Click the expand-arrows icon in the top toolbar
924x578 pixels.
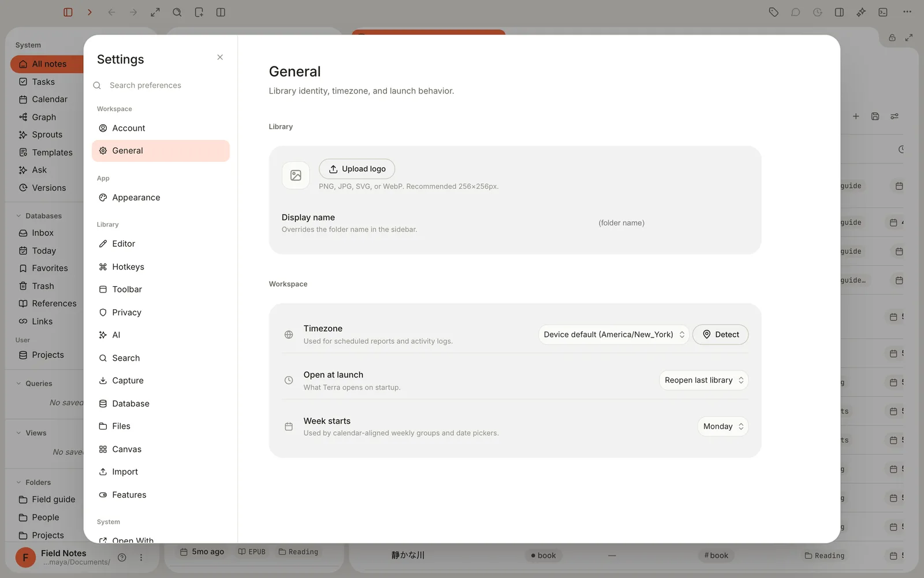(155, 12)
